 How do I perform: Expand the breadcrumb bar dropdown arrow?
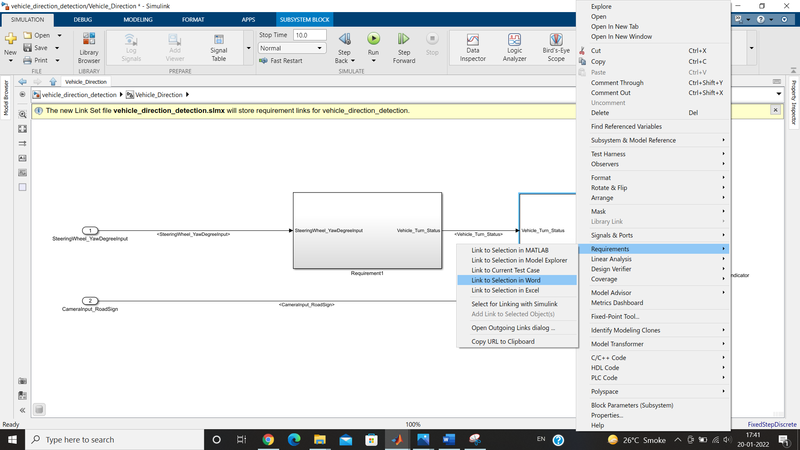[x=779, y=94]
